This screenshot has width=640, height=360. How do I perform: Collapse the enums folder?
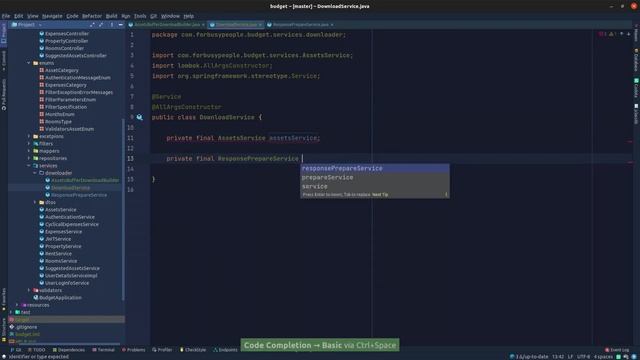point(29,63)
